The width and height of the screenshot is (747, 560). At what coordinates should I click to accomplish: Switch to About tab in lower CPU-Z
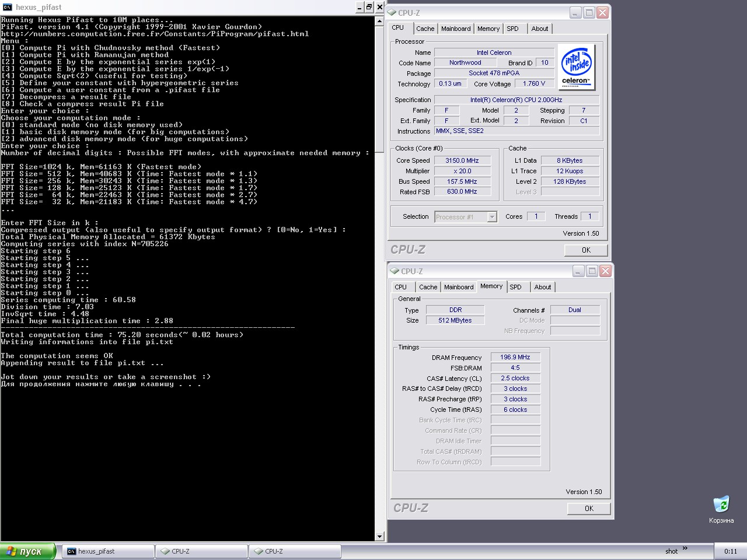point(543,287)
